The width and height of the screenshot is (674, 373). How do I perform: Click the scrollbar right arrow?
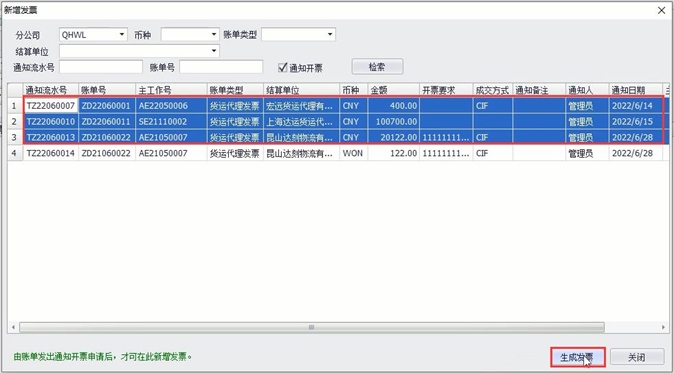663,327
